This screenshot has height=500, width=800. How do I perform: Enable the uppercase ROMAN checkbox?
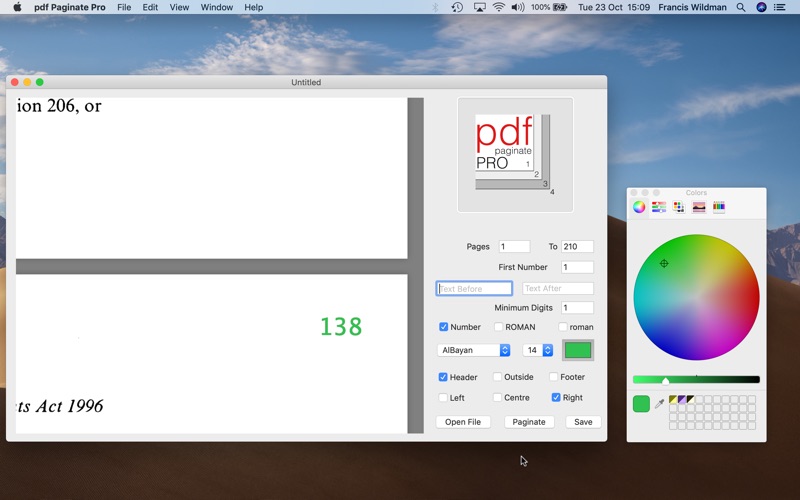498,327
